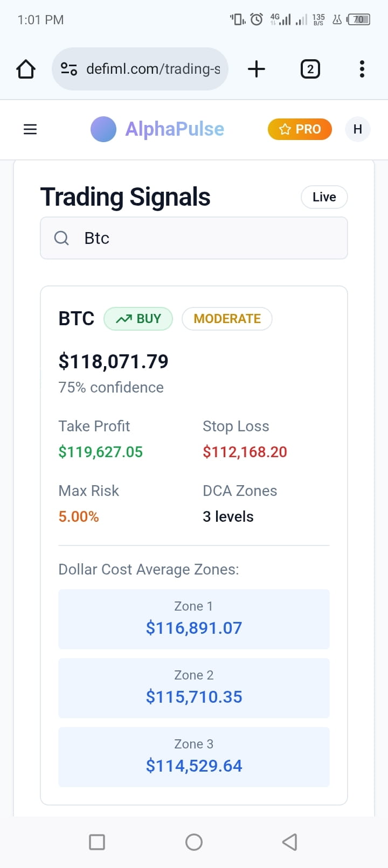
Task: Select the Zone 1 price box
Action: (194, 619)
